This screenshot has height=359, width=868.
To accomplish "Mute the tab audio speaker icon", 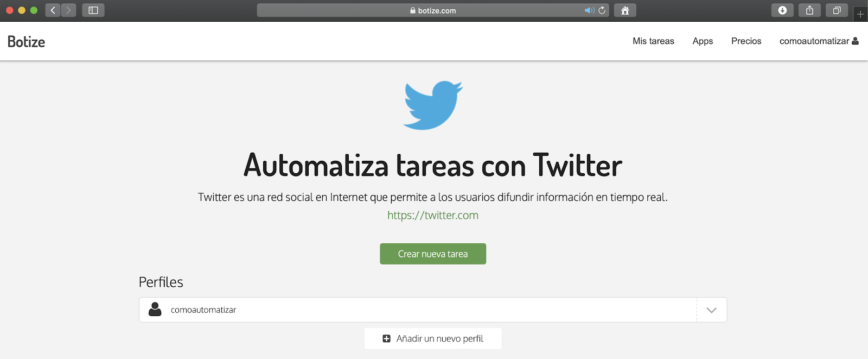I will pos(589,10).
